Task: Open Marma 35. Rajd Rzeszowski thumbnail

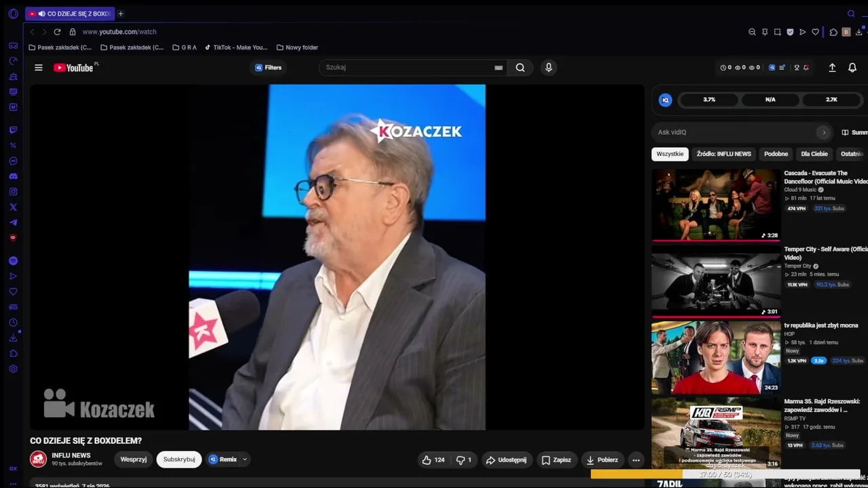Action: click(716, 434)
